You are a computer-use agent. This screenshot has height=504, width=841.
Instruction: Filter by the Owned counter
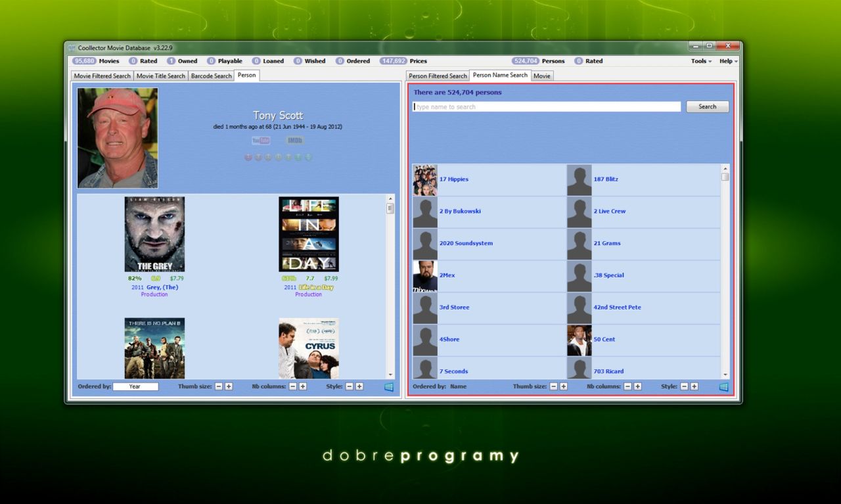[182, 61]
